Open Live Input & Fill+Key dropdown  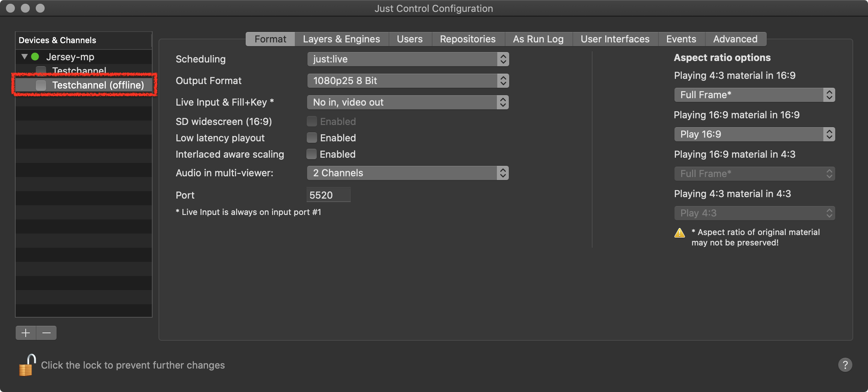(x=408, y=102)
